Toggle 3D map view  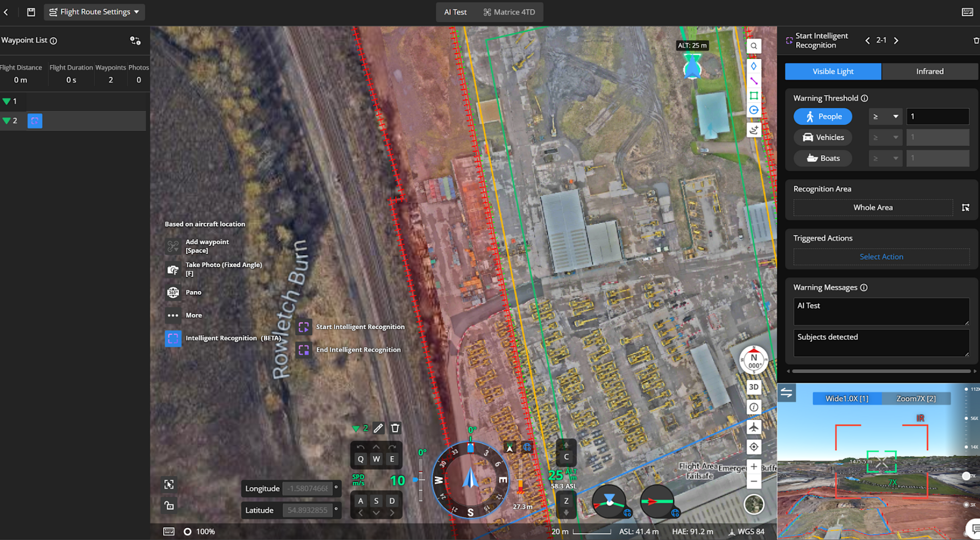[x=754, y=387]
